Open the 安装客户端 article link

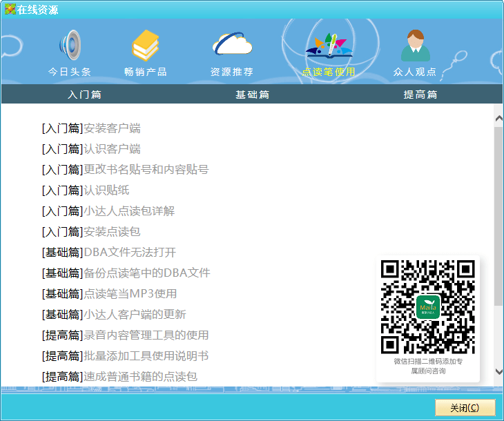112,128
